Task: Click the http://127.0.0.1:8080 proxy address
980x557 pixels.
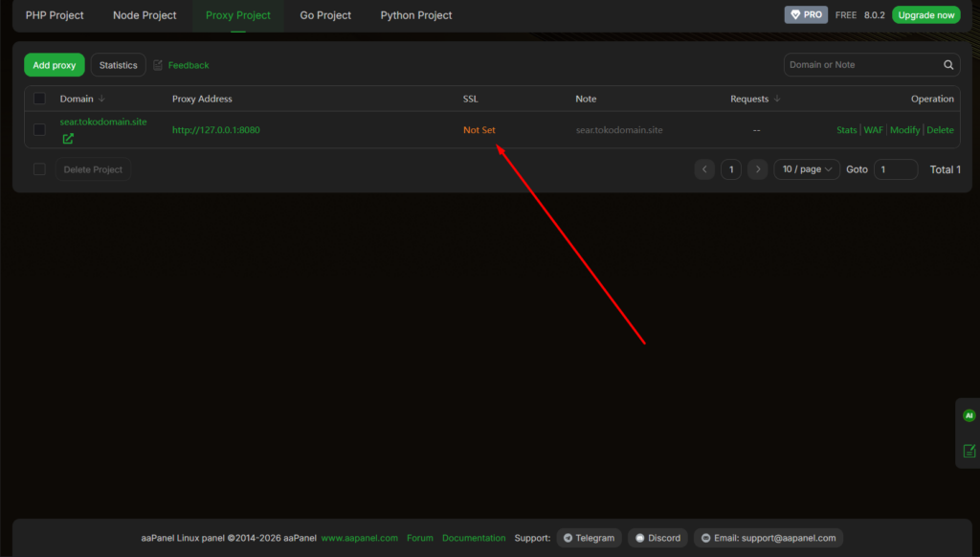Action: [x=216, y=130]
